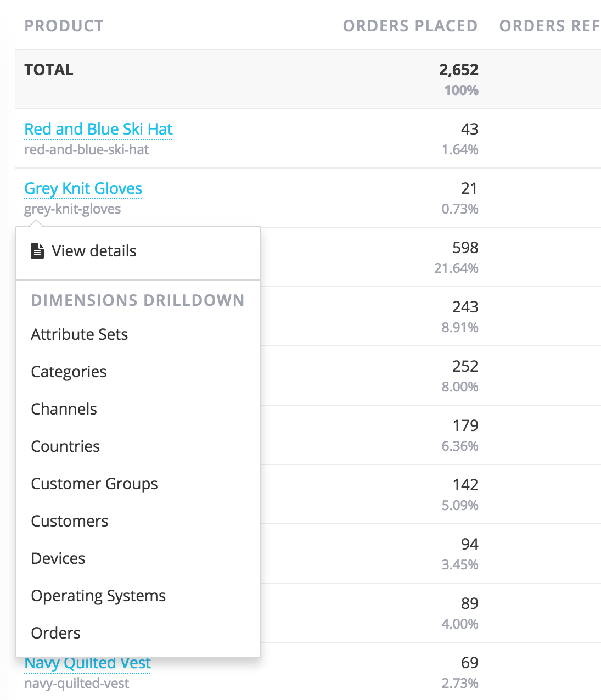Select Countries in the drilldown menu
This screenshot has width=601, height=700.
click(65, 446)
